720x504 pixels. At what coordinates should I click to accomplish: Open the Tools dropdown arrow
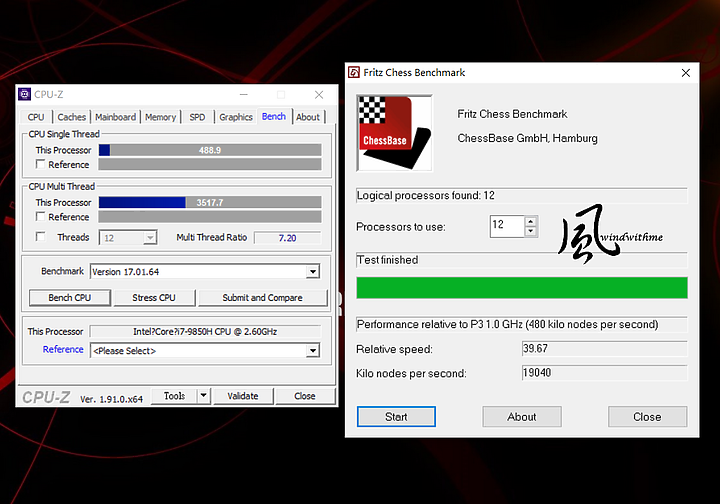(x=203, y=396)
